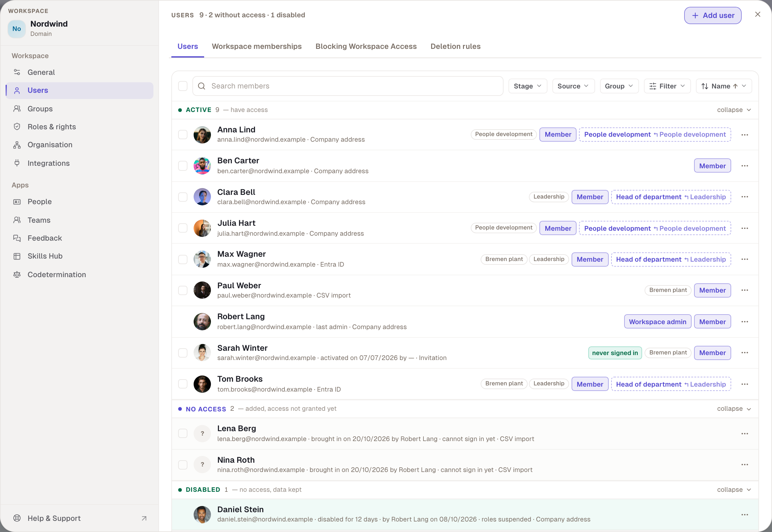Screen dimensions: 772x532
Task: Click the Groups people icon in the sidebar
Action: (x=17, y=109)
